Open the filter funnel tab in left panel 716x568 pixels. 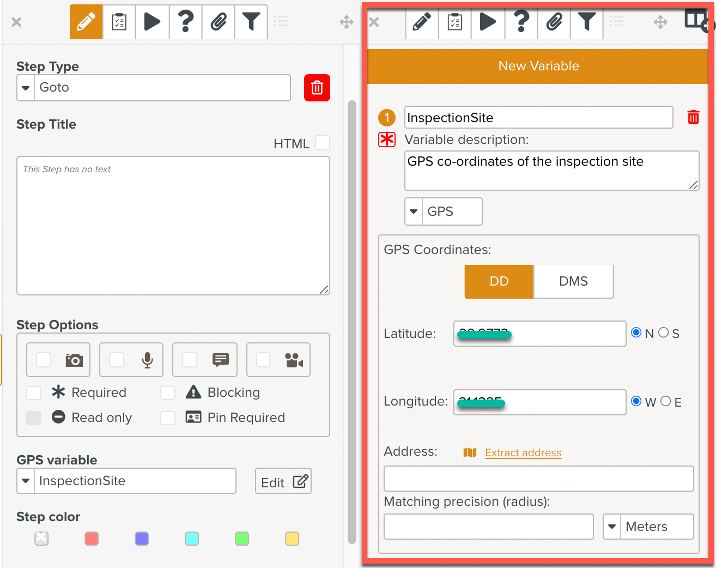coord(252,21)
